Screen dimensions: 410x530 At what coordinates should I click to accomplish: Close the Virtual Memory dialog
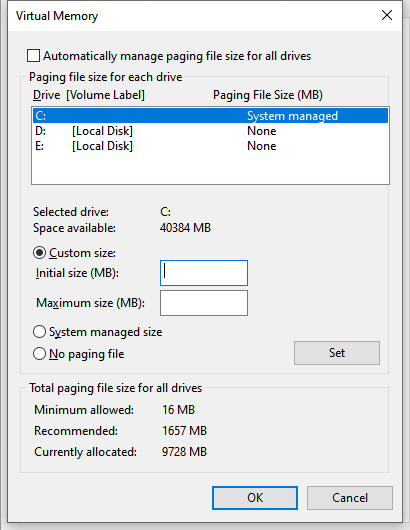(387, 15)
